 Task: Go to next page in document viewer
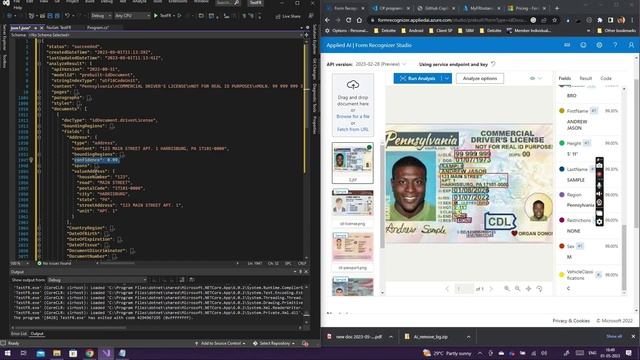tap(491, 289)
